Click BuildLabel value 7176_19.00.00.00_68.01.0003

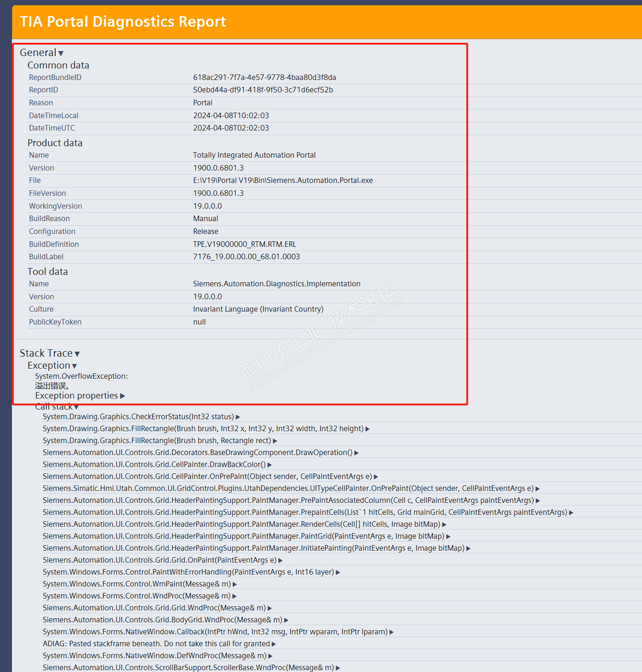tap(246, 257)
